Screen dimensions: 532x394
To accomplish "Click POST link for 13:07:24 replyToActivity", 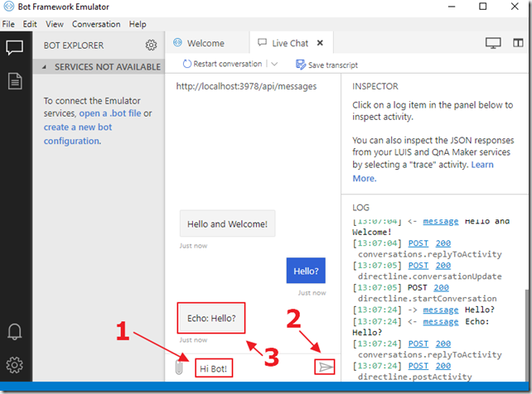I will [418, 344].
